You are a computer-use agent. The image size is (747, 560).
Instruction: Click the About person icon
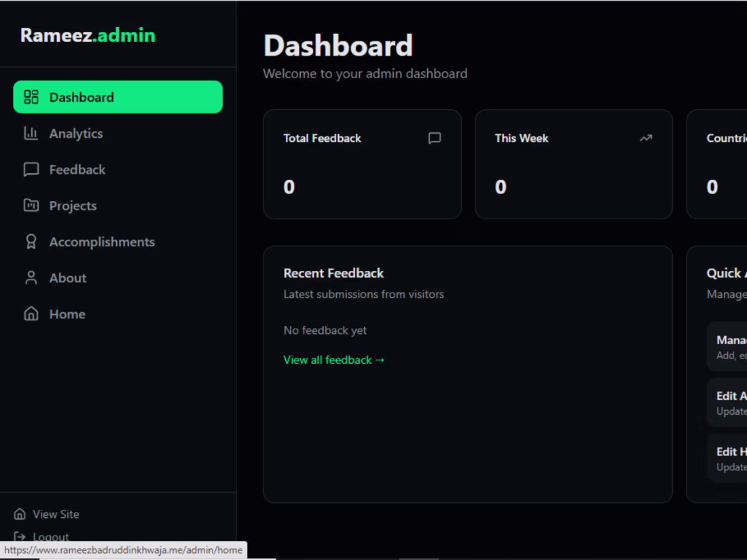pos(31,278)
